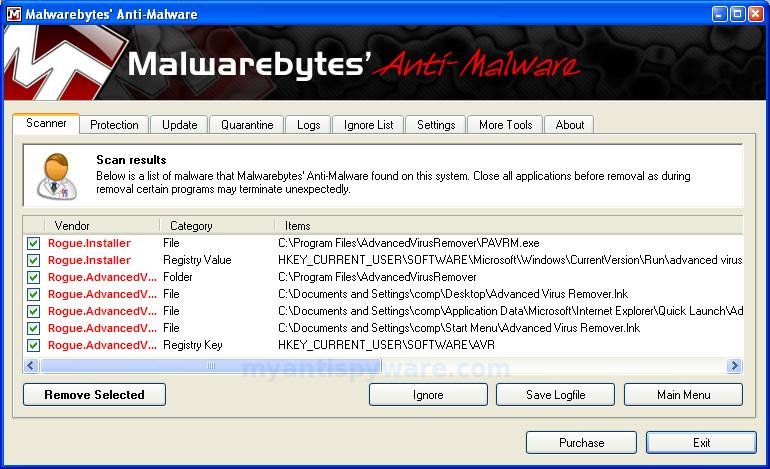The image size is (770, 469).
Task: Click the horizontal scrollbar left arrow
Action: coord(31,366)
